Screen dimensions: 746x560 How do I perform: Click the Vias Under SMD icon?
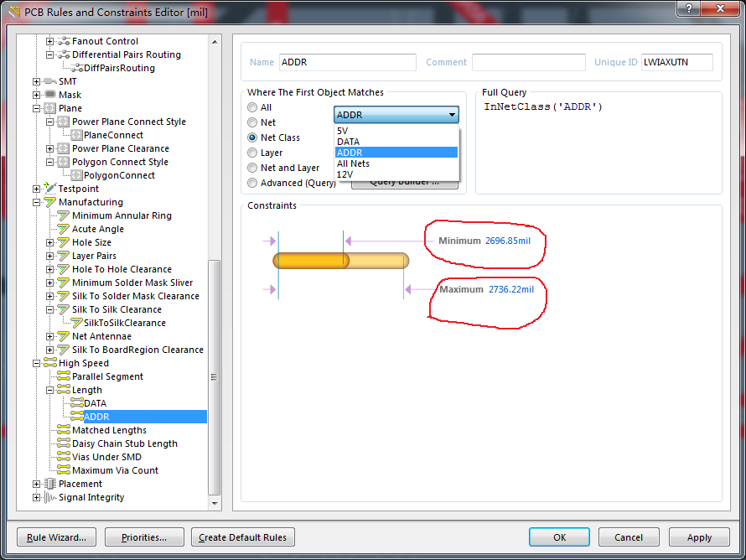(x=63, y=457)
